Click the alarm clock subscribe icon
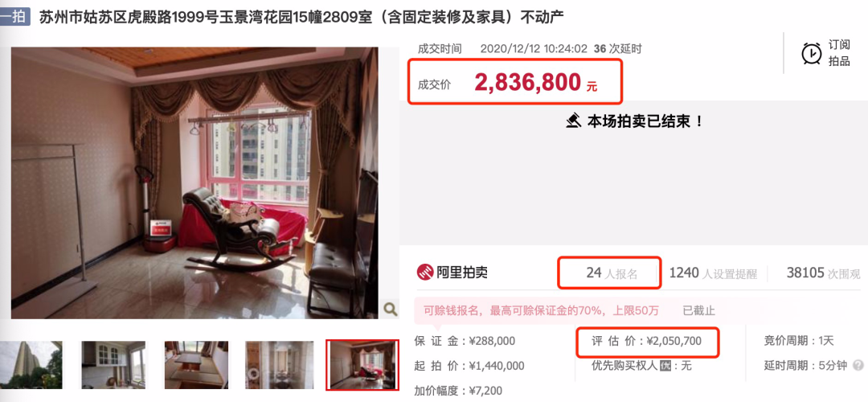 point(812,53)
